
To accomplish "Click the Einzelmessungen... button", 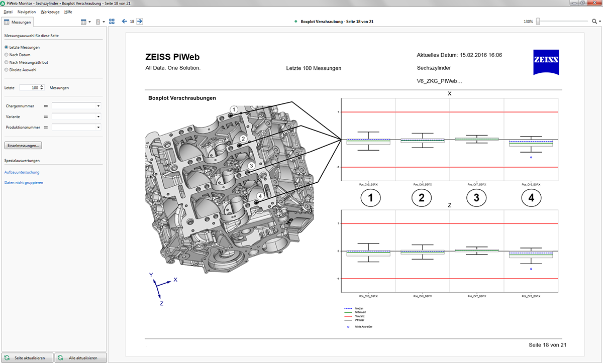I will (x=24, y=146).
